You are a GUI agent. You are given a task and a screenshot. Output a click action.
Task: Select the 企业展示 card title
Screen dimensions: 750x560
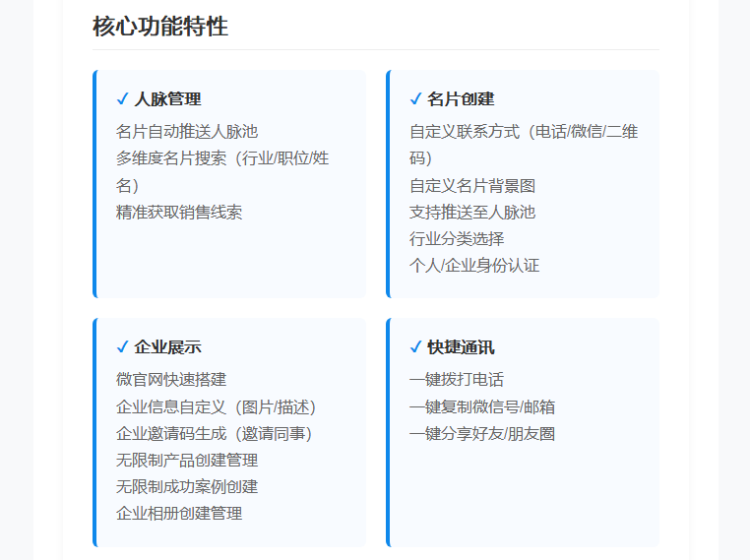click(x=168, y=346)
